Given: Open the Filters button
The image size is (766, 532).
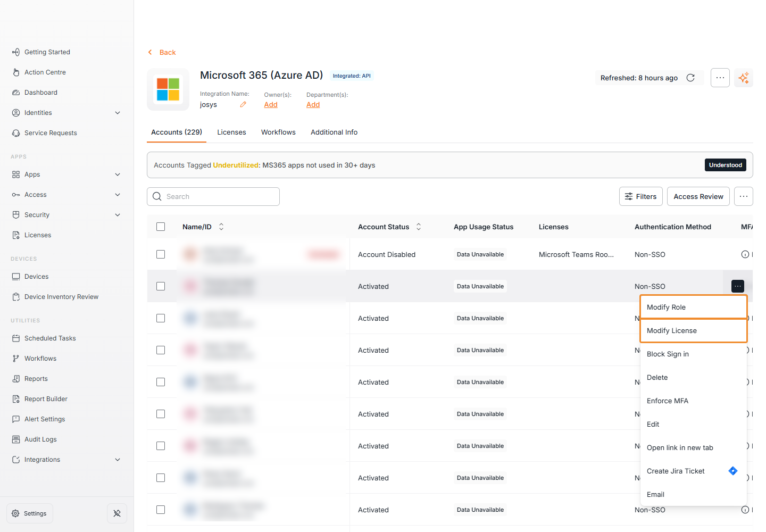Looking at the screenshot, I should pyautogui.click(x=641, y=196).
